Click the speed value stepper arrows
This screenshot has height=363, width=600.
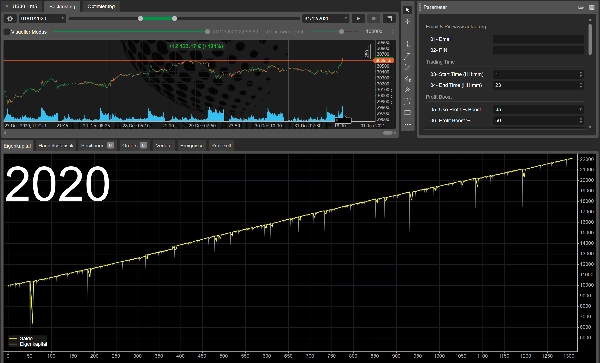(393, 31)
